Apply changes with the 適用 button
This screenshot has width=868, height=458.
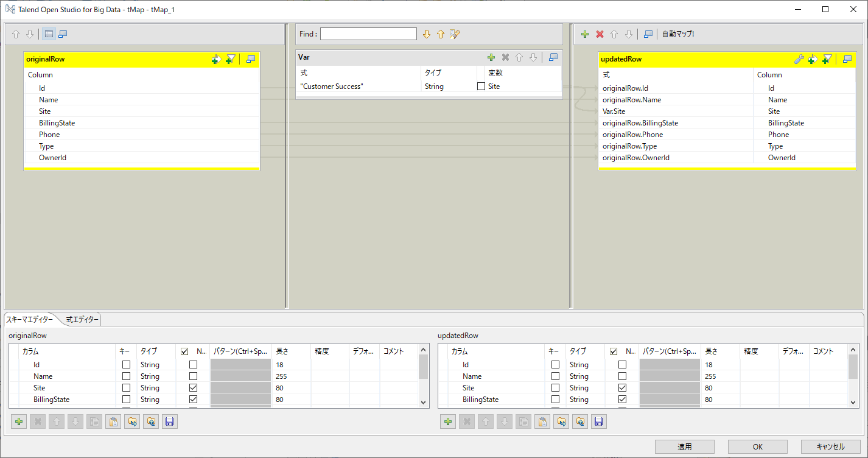684,446
